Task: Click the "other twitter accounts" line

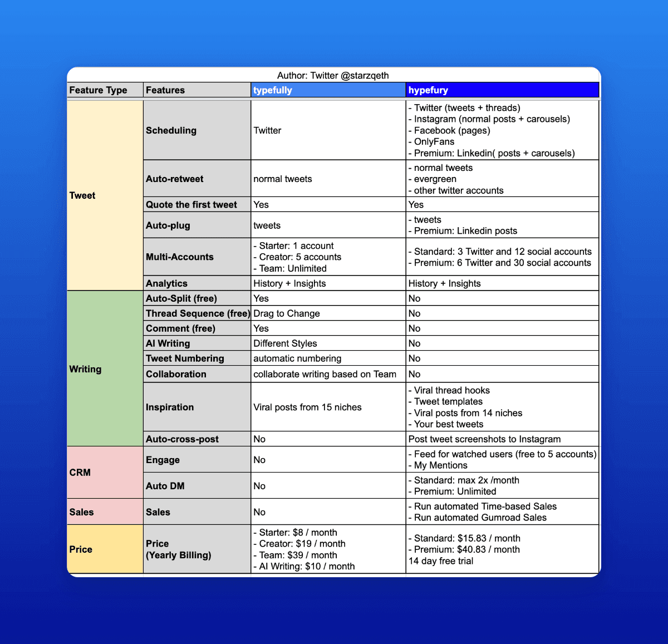Action: point(456,190)
